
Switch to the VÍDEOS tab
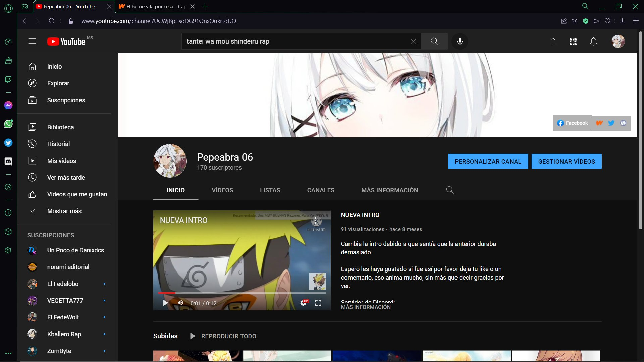(222, 190)
